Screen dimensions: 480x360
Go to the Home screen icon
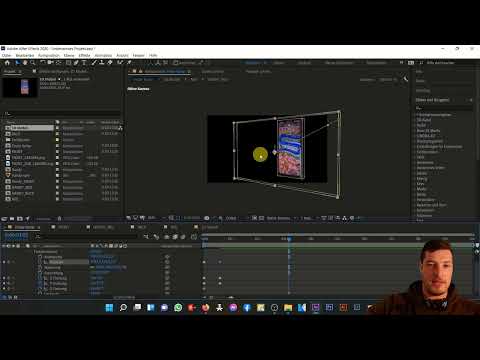(7, 63)
